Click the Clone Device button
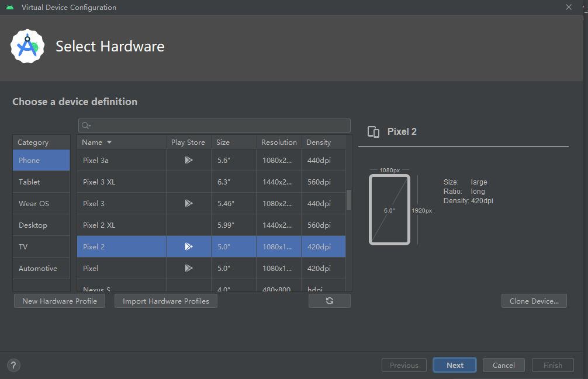 point(534,300)
